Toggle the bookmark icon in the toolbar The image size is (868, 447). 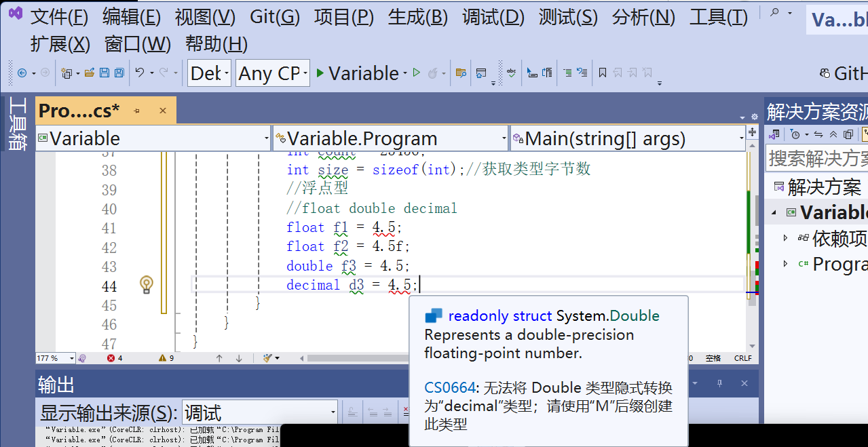coord(603,73)
